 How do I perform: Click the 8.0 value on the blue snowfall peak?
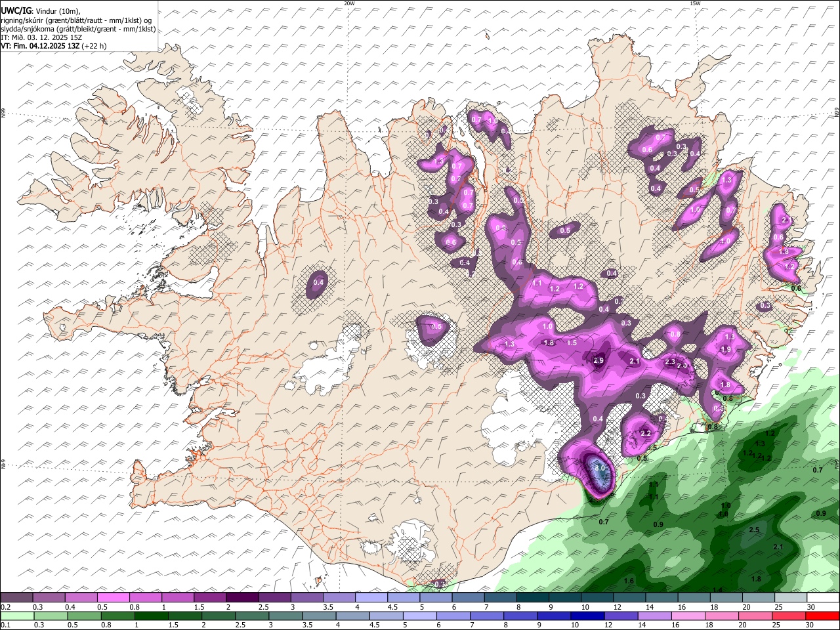(599, 469)
